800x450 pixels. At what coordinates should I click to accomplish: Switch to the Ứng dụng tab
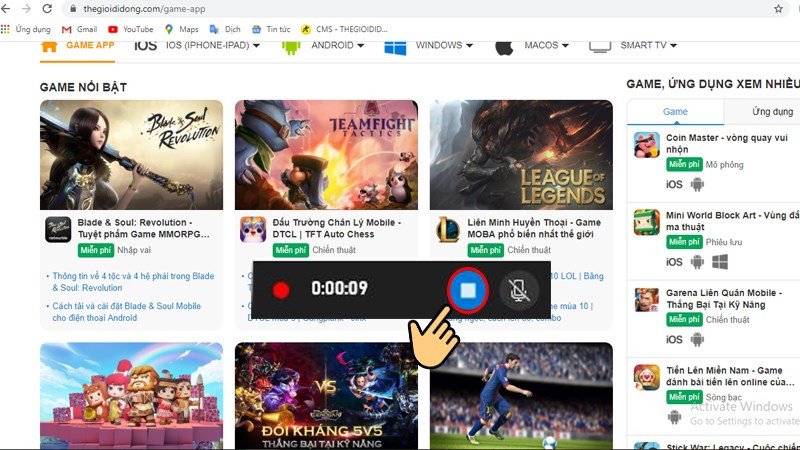[x=772, y=112]
